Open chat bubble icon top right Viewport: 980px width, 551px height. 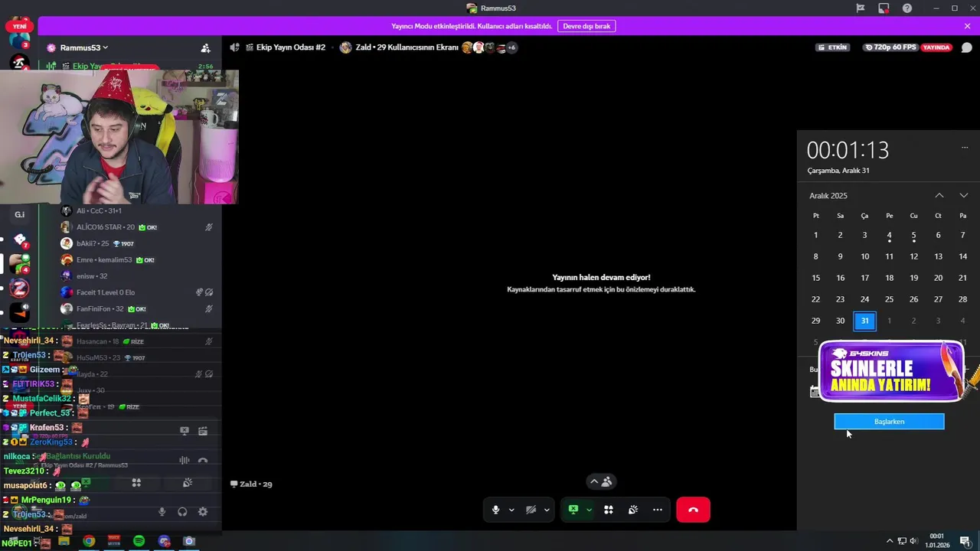(966, 47)
